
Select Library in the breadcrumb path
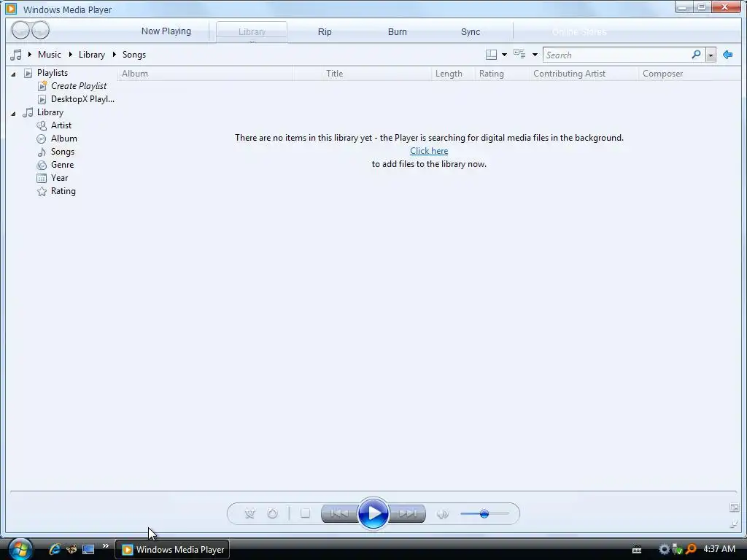tap(92, 55)
